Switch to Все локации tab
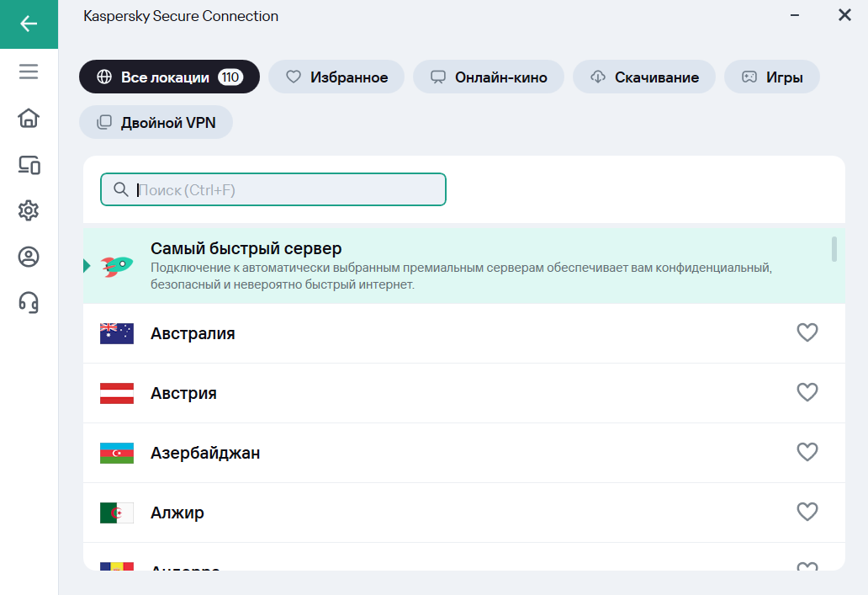 [169, 77]
